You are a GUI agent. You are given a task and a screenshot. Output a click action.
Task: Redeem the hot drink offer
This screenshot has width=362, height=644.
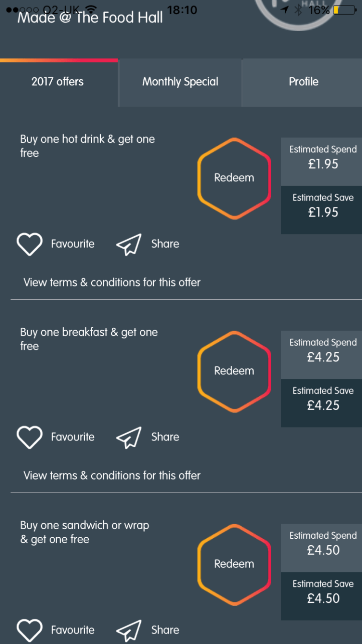click(x=234, y=178)
